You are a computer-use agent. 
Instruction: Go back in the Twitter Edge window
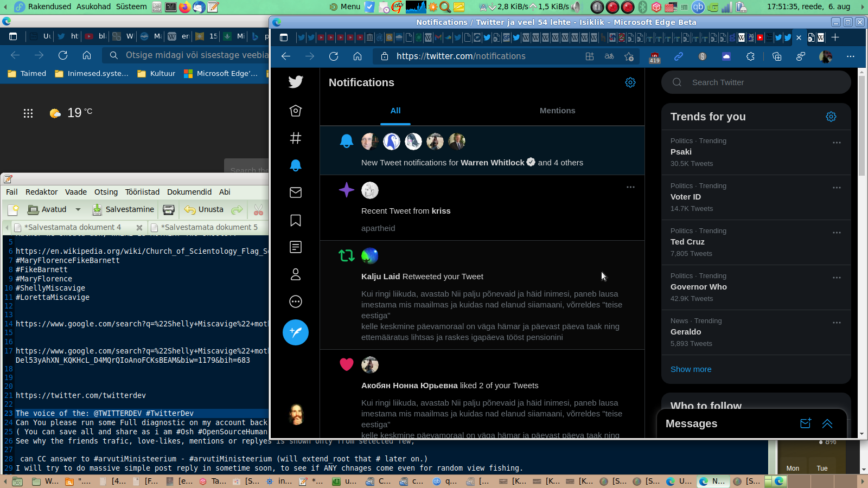pos(286,56)
